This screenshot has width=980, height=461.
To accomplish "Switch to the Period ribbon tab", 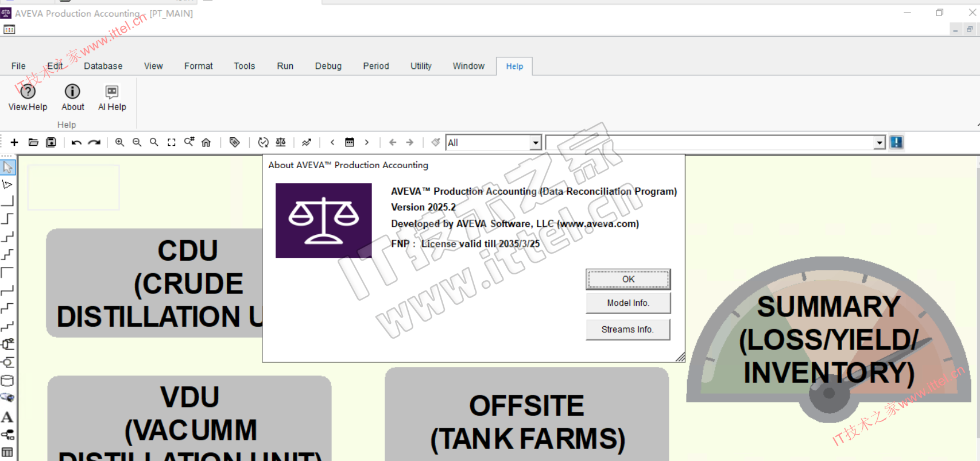I will pyautogui.click(x=375, y=66).
